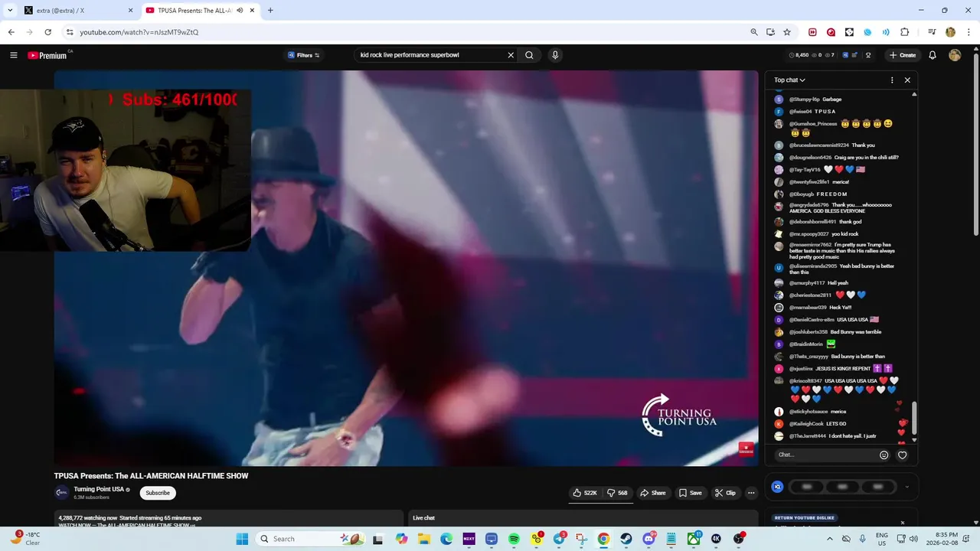Click the video title TPUSA Presents text
Image resolution: width=980 pixels, height=551 pixels.
click(151, 476)
